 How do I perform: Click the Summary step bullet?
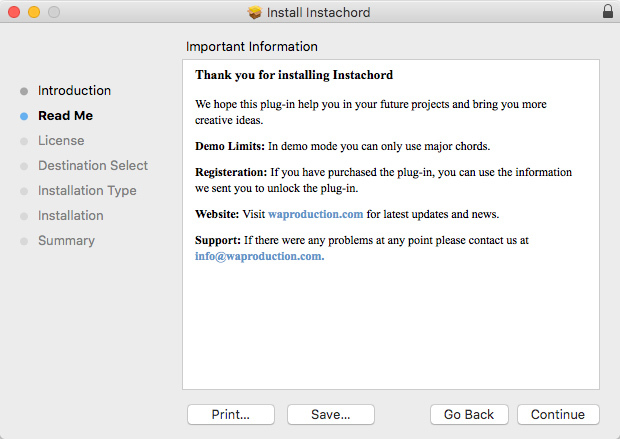pyautogui.click(x=24, y=241)
